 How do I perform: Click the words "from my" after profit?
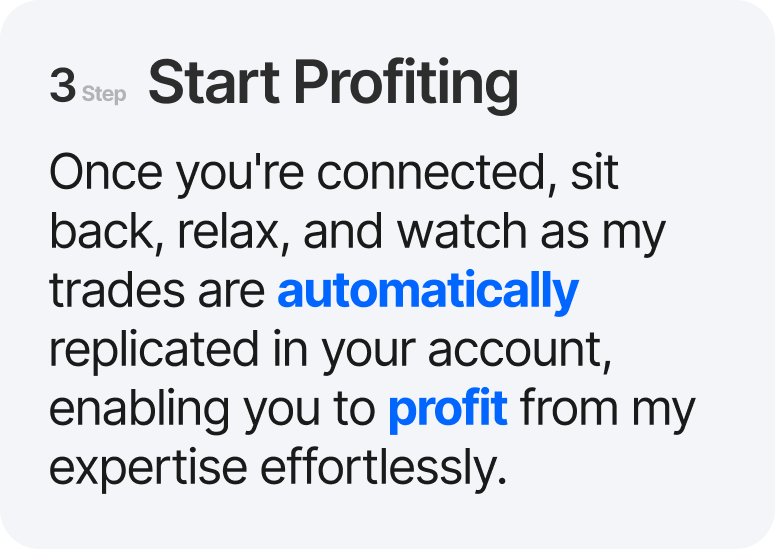tap(607, 409)
